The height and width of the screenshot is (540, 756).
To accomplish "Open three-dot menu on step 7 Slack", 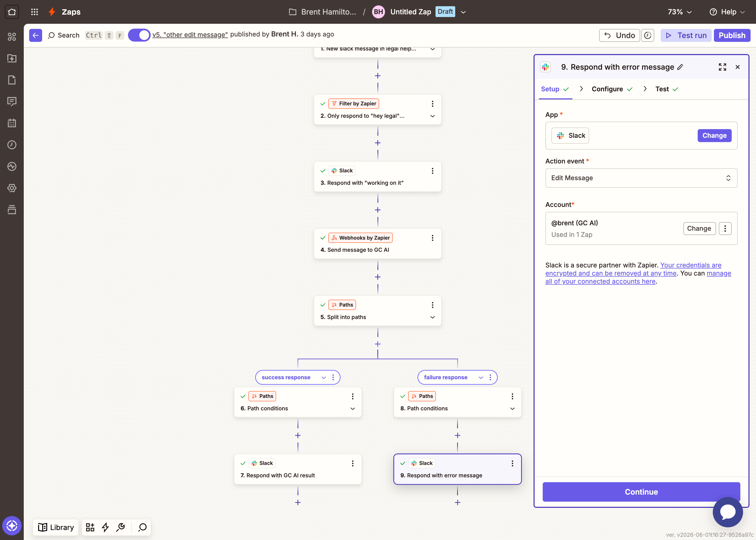I will point(353,463).
